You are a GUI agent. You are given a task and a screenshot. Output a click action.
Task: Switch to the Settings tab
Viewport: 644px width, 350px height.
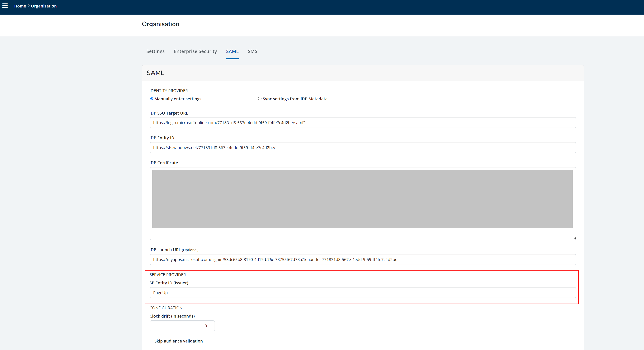[x=155, y=51]
